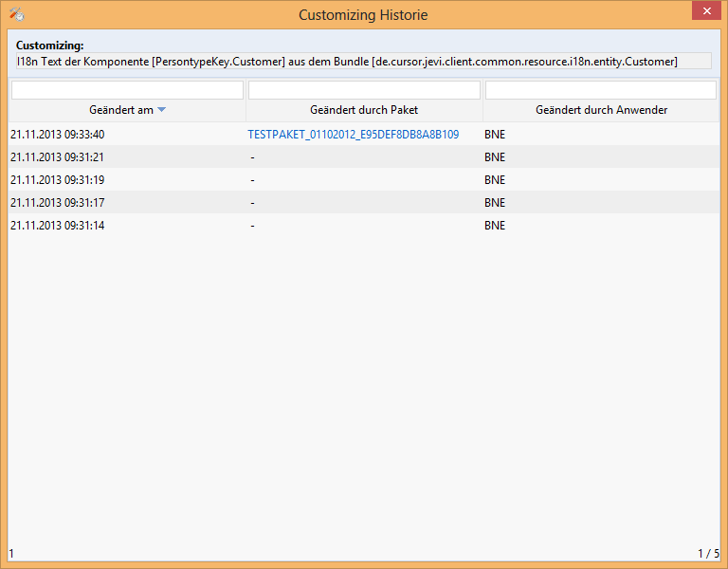Sort by Geändert durch Paket column header

click(364, 110)
